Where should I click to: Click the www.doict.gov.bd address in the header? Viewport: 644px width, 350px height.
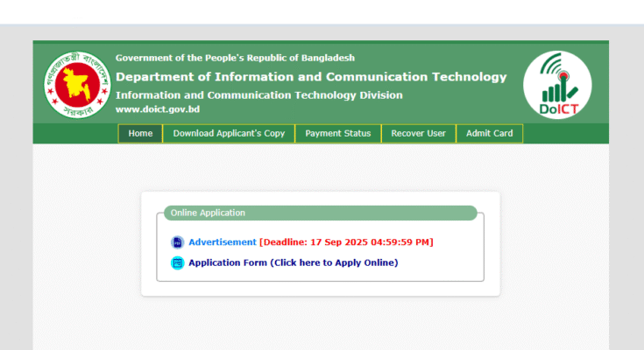click(158, 109)
